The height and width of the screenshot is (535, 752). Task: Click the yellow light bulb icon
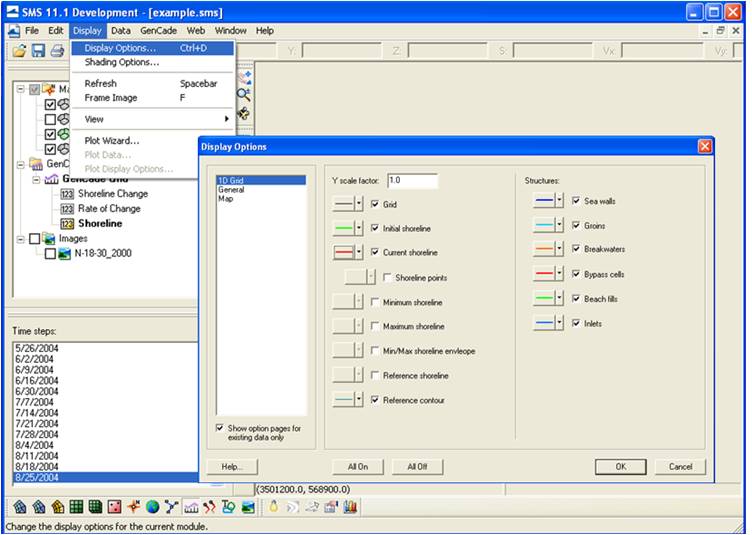tap(273, 507)
